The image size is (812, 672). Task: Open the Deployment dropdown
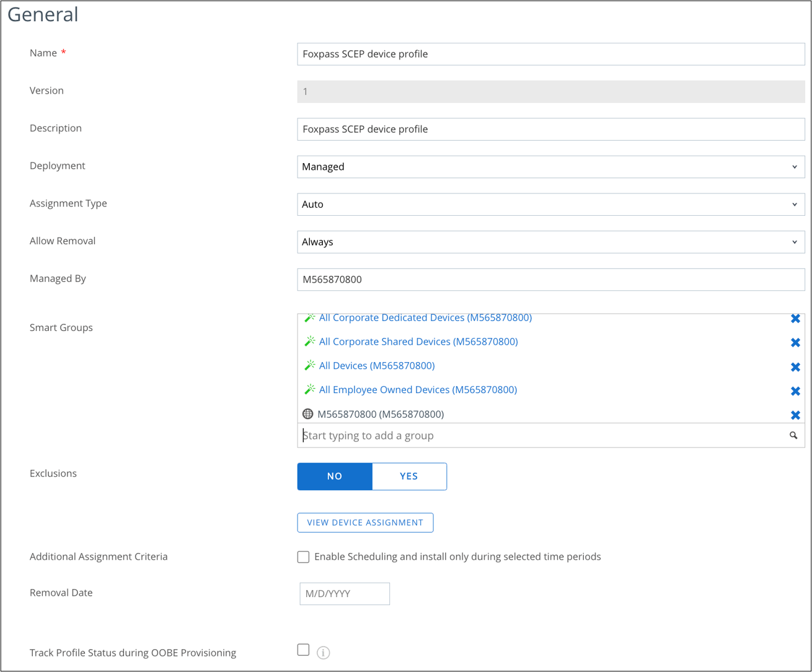point(550,167)
